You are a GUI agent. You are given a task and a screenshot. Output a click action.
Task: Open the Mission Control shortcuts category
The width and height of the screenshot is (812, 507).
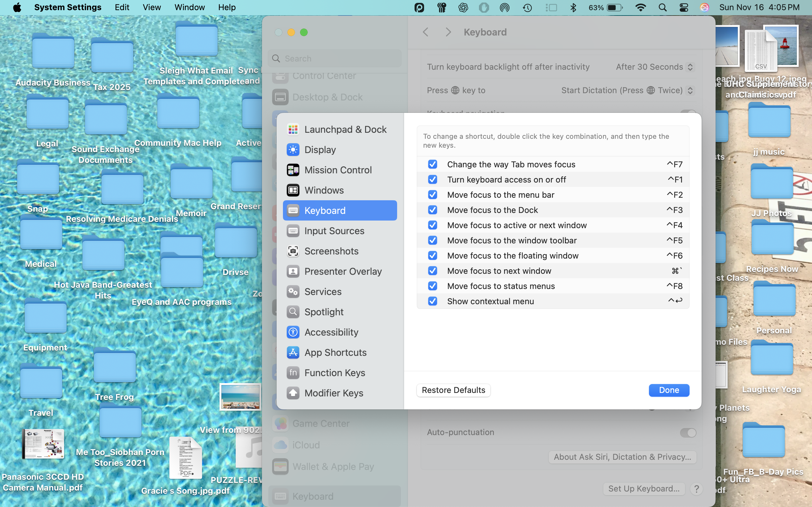tap(337, 170)
